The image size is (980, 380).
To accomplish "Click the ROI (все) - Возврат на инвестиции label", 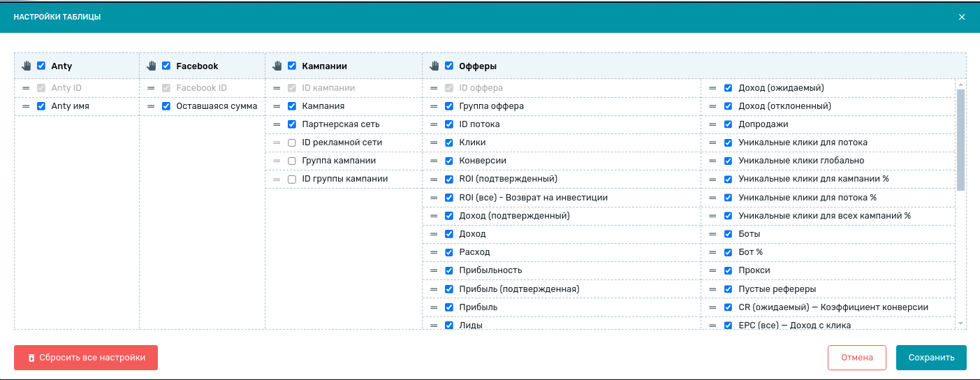I will [x=533, y=198].
